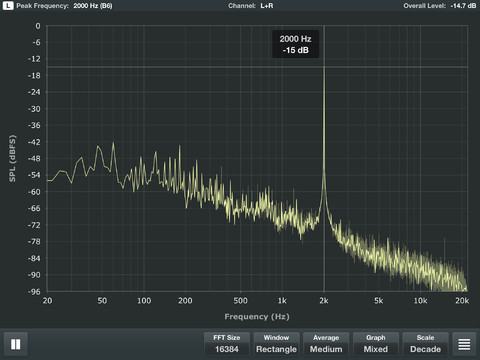
Task: Click the 100 frequency axis label
Action: pos(144,301)
